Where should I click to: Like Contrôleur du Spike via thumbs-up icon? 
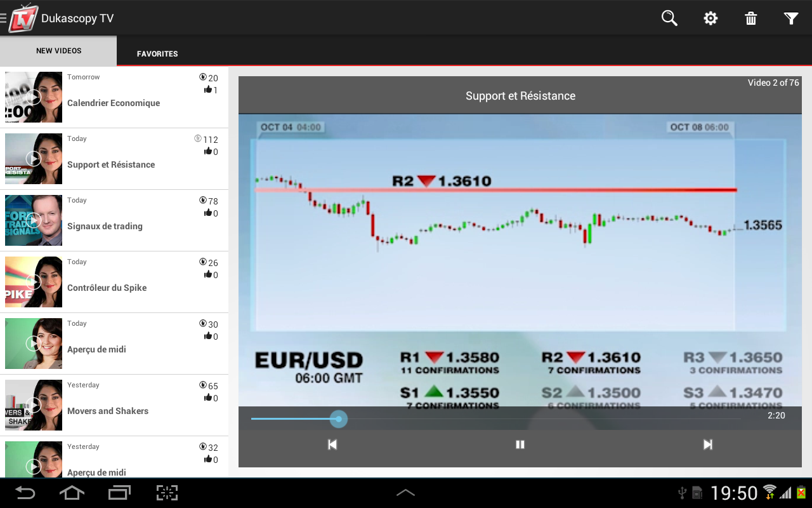point(207,274)
